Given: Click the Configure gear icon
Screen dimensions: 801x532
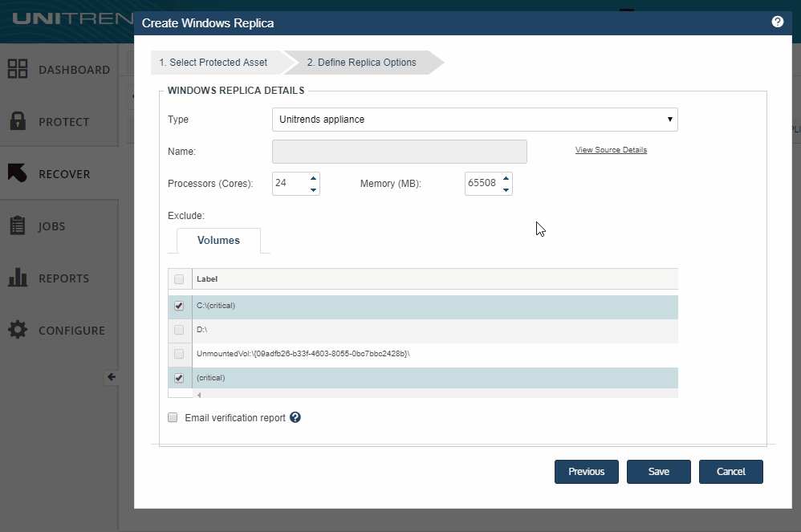Looking at the screenshot, I should click(x=18, y=329).
